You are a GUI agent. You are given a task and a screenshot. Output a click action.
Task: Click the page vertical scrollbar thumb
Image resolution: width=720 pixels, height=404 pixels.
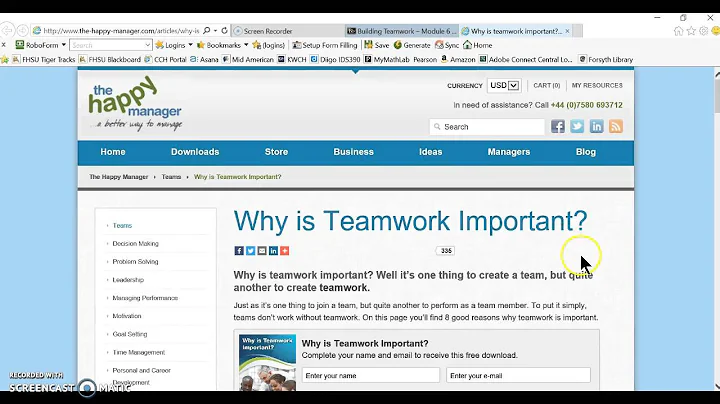[717, 95]
